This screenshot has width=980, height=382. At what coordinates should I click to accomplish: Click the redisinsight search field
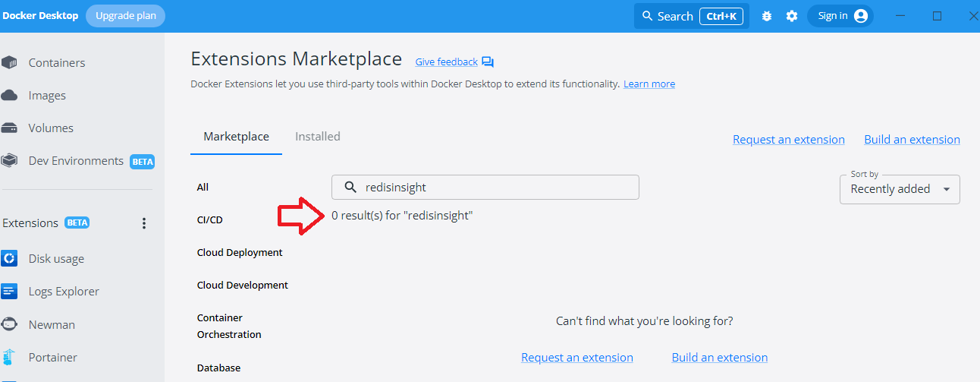pyautogui.click(x=485, y=187)
